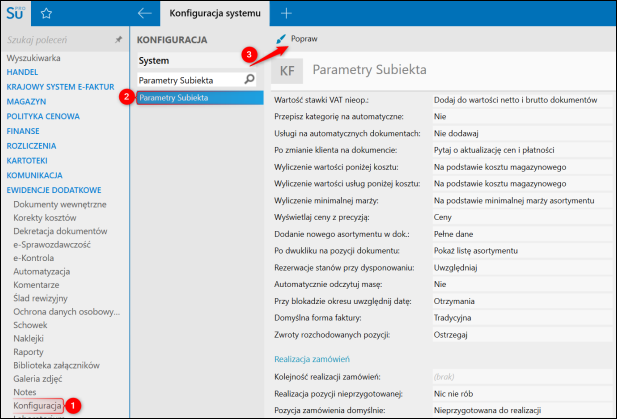Click the Popraw brush icon
Screen dimensions: 617x419
pos(281,39)
